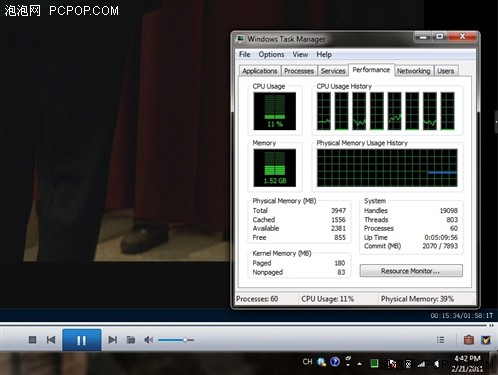Show the playlist list icon
This screenshot has width=498, height=375.
coord(440,340)
